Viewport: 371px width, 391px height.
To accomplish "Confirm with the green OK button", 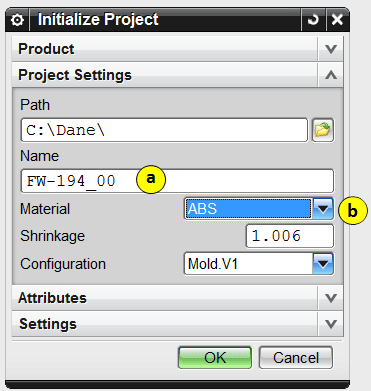I will pyautogui.click(x=215, y=358).
